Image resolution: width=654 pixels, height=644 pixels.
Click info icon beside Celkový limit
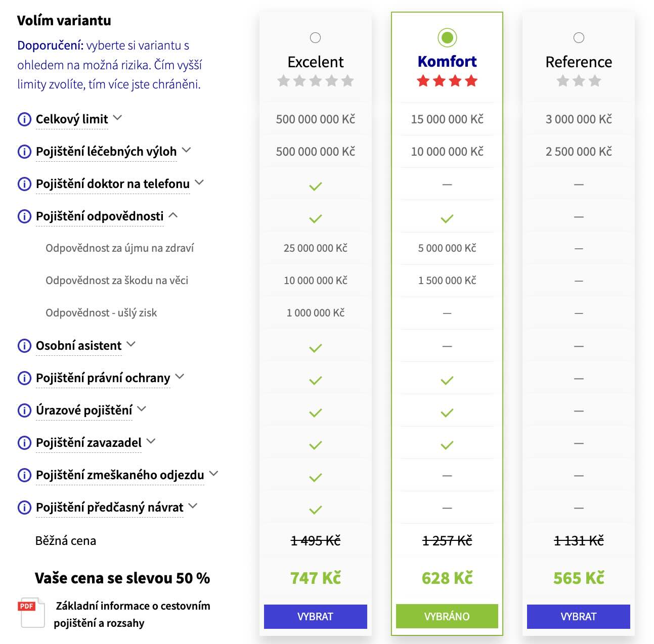click(x=24, y=119)
